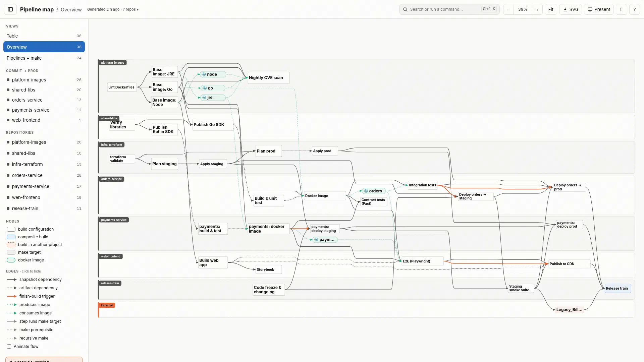Open the 7 repos dropdown
The height and width of the screenshot is (362, 644).
tap(131, 9)
